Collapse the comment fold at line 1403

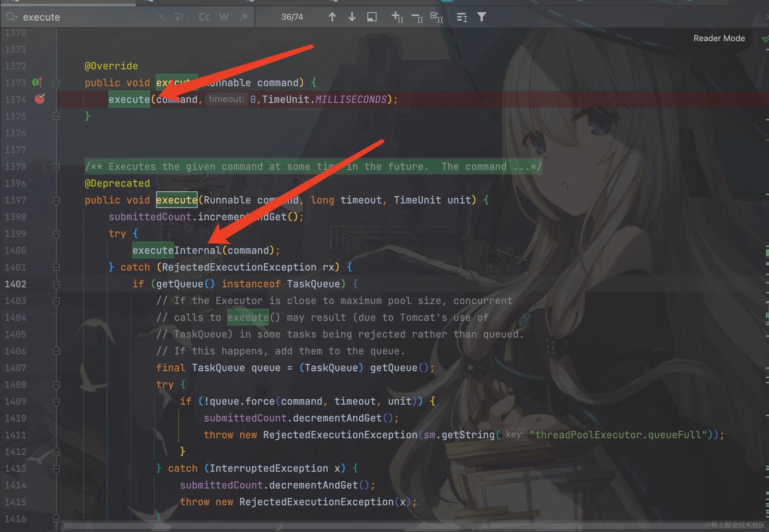click(x=56, y=301)
